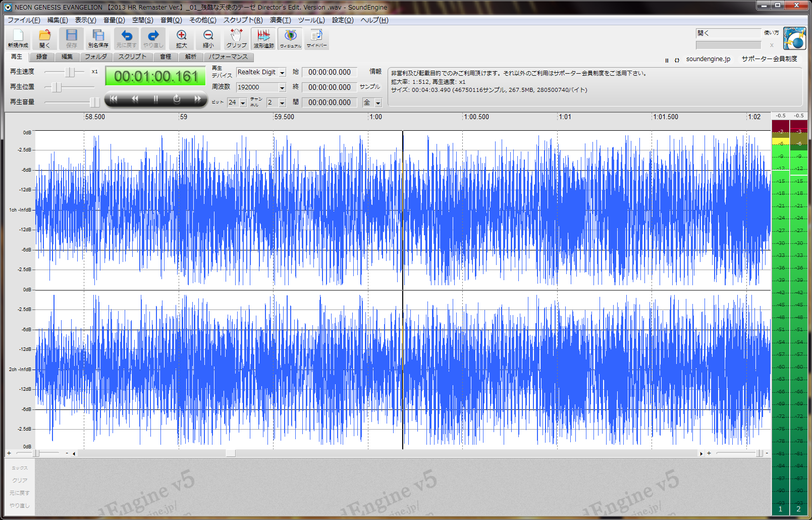Click the small pause icon beside soundengine.jp
Viewport: 812px width, 520px height.
[x=667, y=60]
